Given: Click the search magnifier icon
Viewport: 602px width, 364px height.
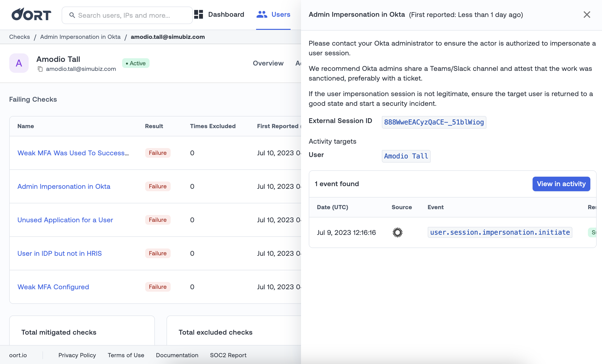Looking at the screenshot, I should click(72, 15).
